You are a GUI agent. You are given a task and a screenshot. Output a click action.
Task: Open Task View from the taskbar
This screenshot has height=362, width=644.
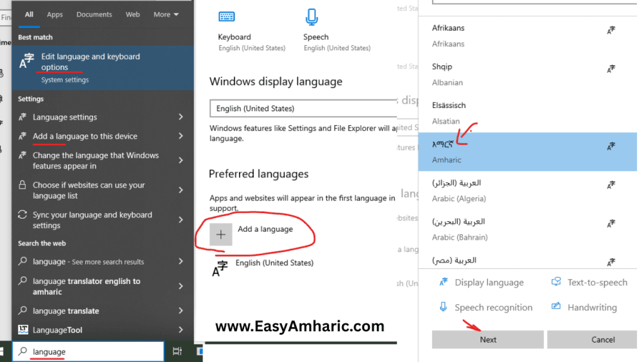[177, 352]
